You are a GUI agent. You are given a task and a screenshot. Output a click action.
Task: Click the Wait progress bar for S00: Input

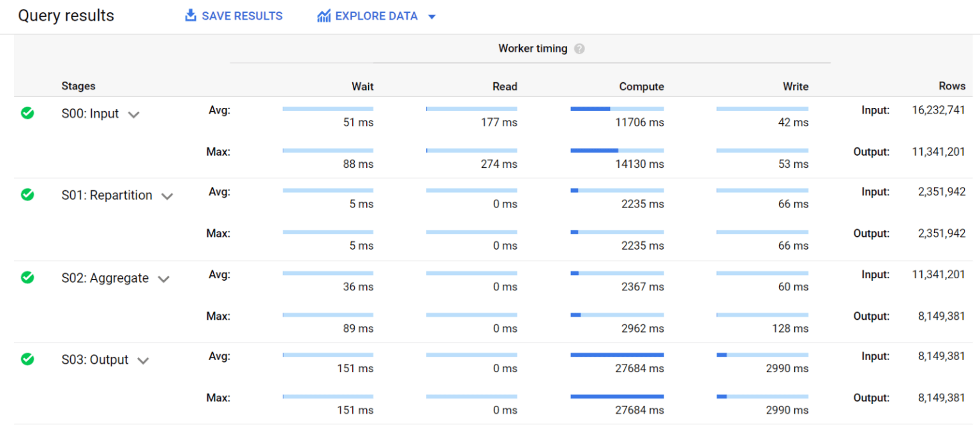[327, 108]
